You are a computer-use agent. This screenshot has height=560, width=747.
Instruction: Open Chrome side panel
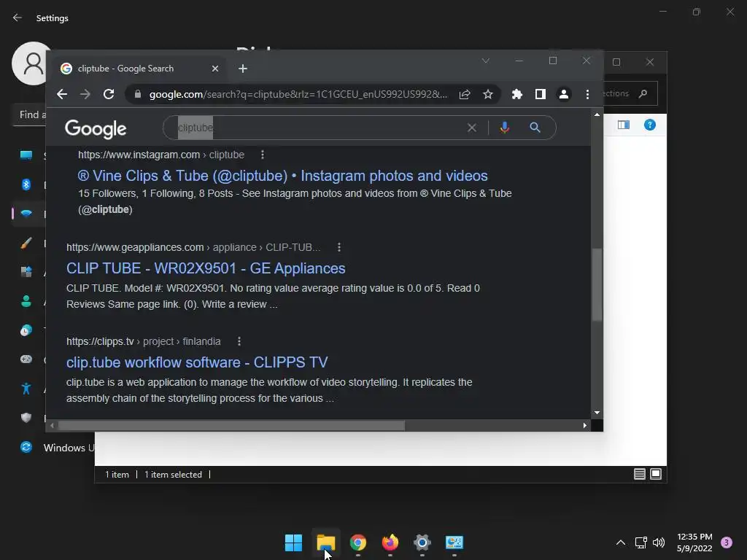coord(541,94)
